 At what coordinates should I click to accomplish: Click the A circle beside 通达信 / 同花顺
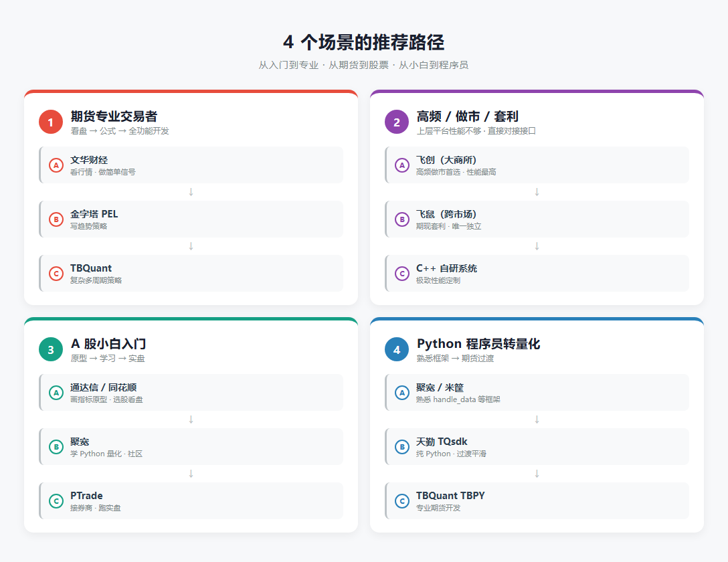pyautogui.click(x=56, y=393)
